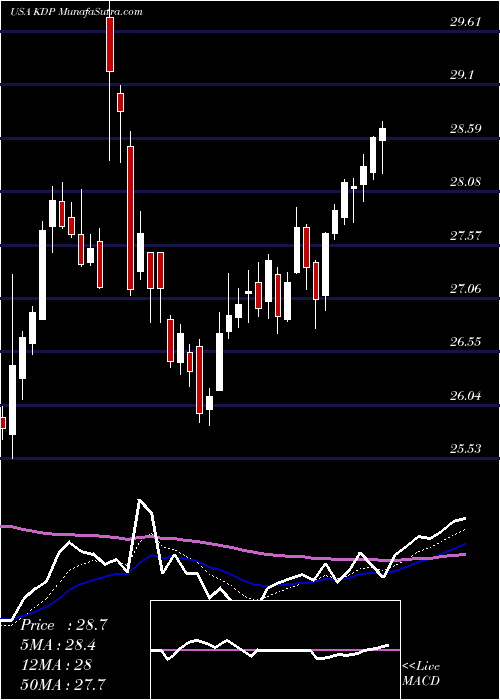Click the 29.1 price axis label

[462, 75]
